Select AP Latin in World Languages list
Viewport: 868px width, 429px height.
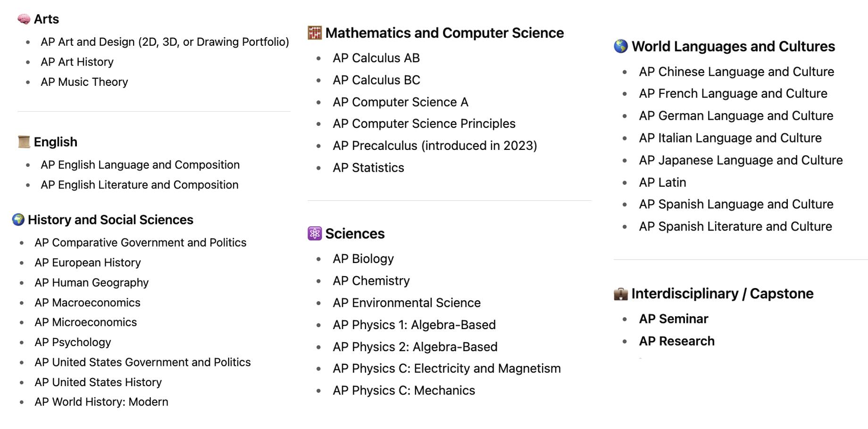[662, 182]
